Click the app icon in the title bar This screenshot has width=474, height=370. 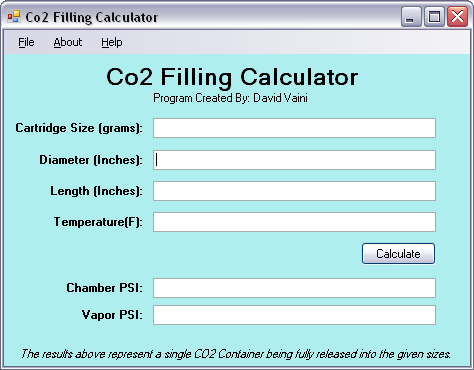tap(14, 16)
